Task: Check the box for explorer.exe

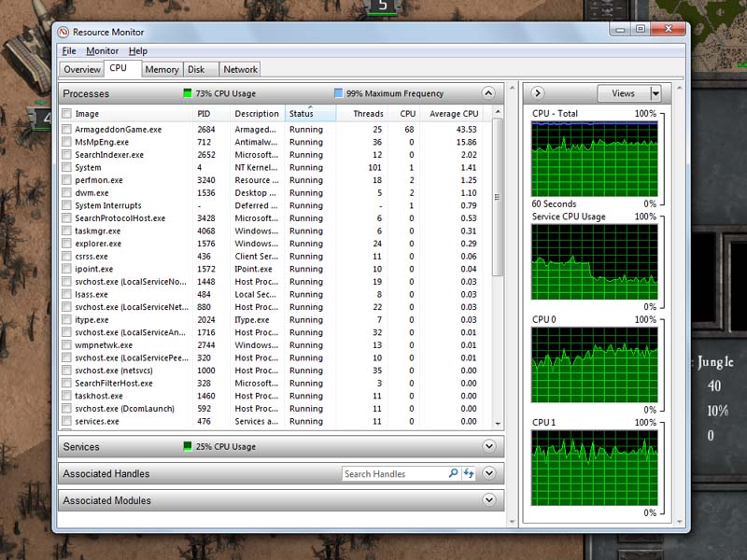Action: [66, 244]
